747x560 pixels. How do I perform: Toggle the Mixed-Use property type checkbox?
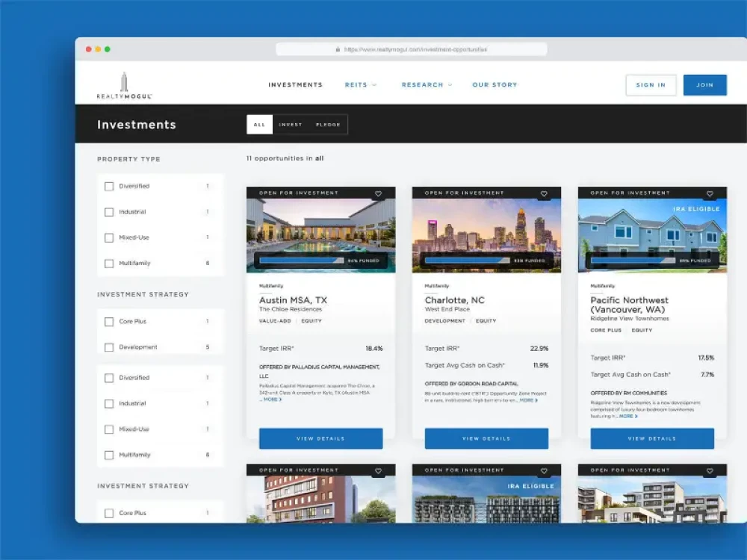tap(109, 237)
